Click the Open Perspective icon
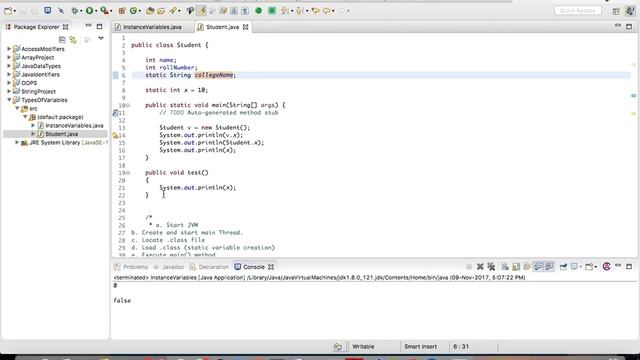 616,11
